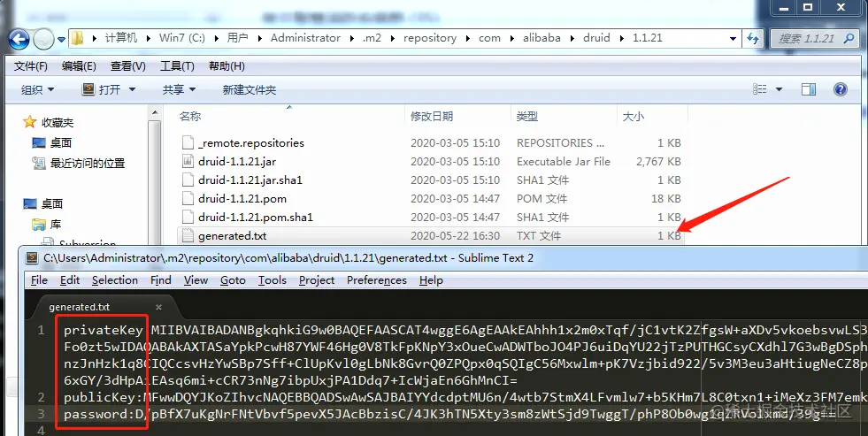This screenshot has height=436, width=868.
Task: Click the blue help question mark icon
Action: (x=841, y=89)
